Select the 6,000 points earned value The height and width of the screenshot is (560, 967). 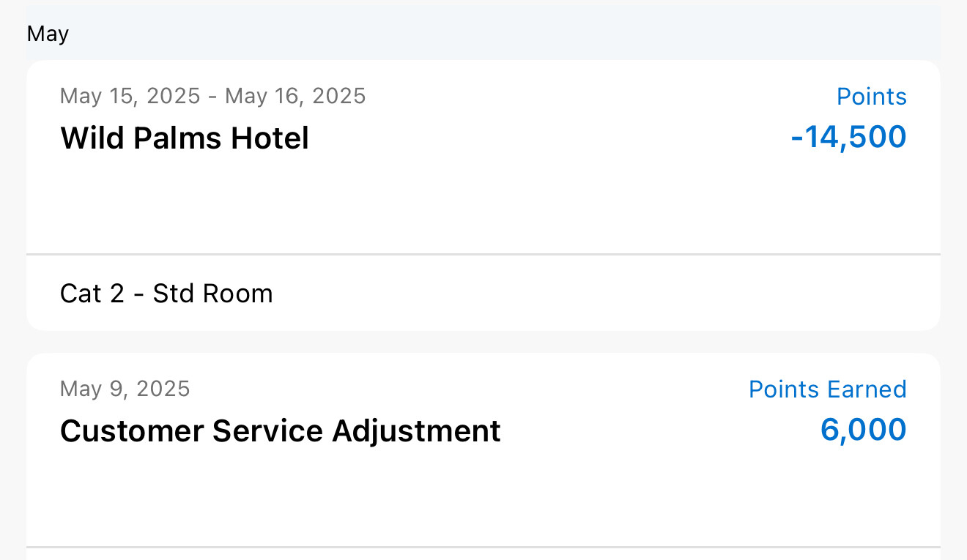863,430
